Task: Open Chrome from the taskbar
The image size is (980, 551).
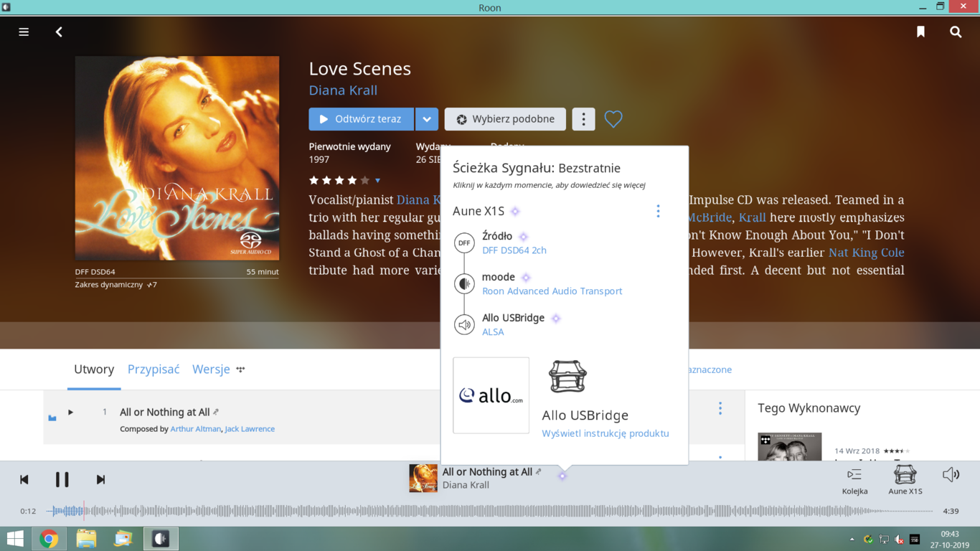Action: [49, 539]
